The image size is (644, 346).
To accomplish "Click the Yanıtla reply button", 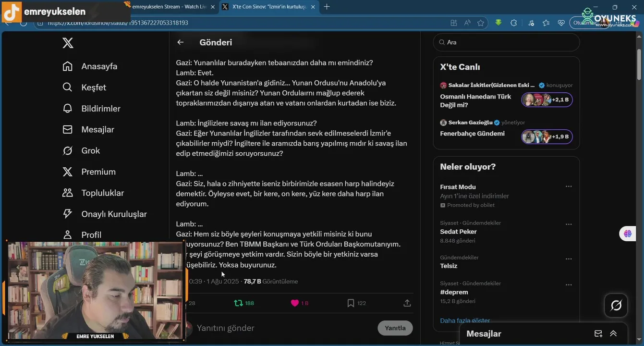I will coord(395,328).
